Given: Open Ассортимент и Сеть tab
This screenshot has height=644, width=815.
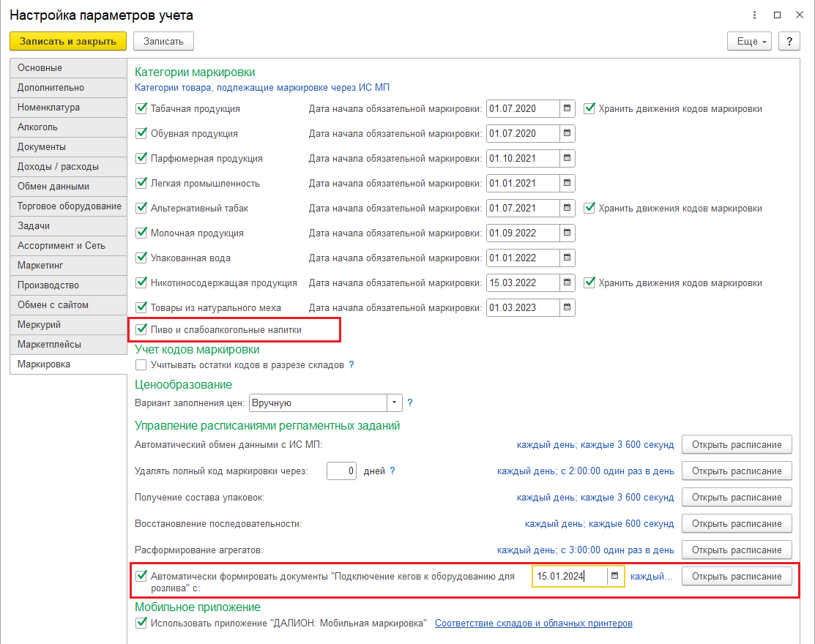Looking at the screenshot, I should click(x=68, y=246).
